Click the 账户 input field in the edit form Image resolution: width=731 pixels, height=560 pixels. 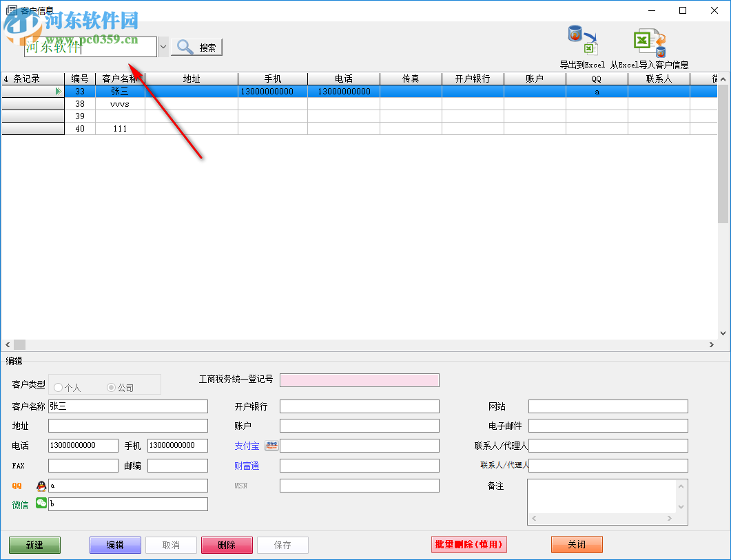(x=360, y=426)
